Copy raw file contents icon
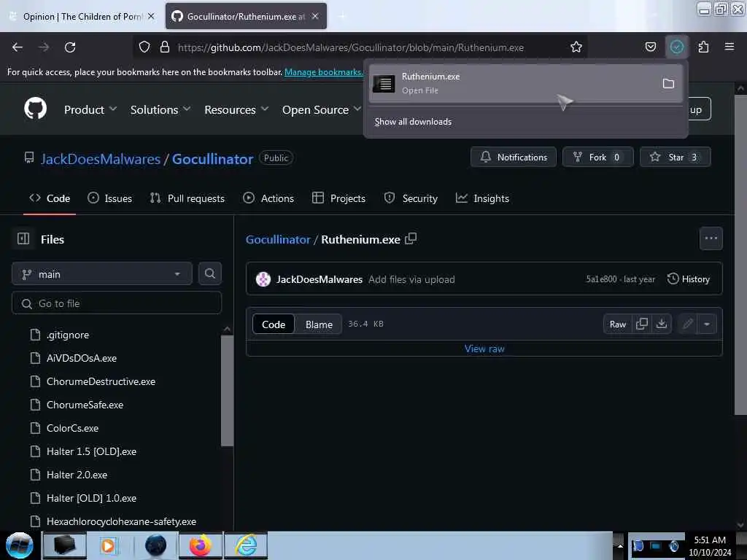The image size is (747, 560). pos(642,324)
